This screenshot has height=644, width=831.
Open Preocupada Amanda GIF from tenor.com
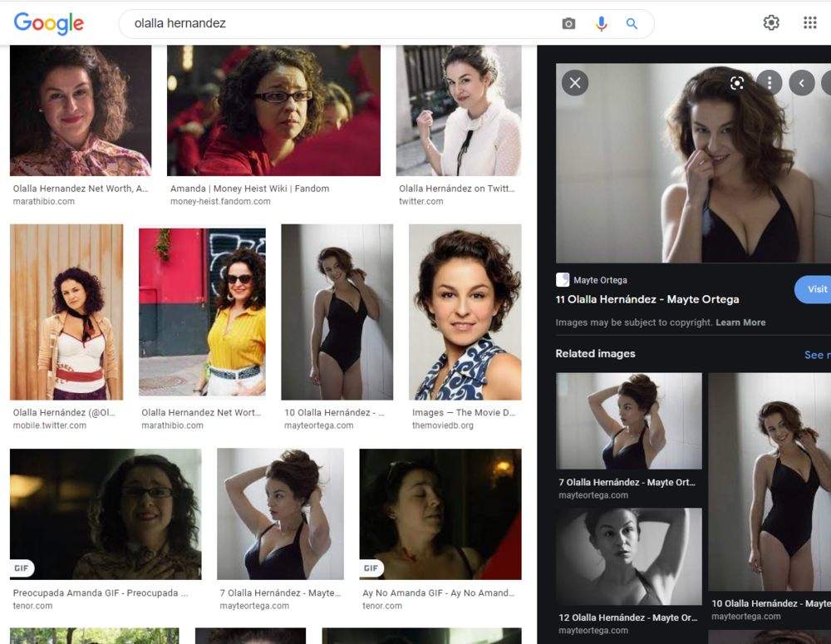pos(106,514)
